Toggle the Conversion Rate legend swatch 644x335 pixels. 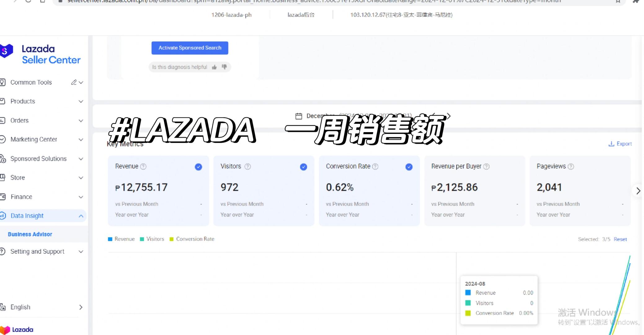(171, 239)
